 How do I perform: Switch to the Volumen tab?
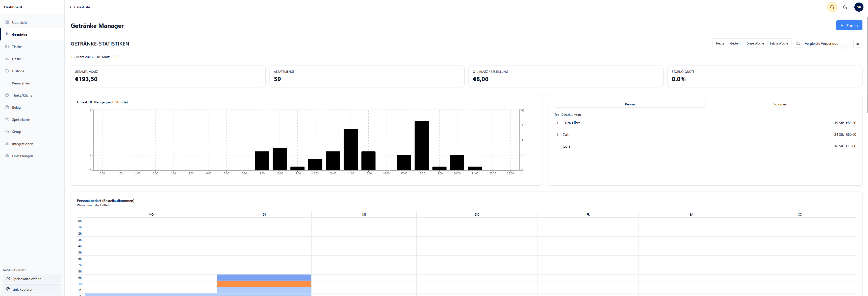click(x=780, y=104)
